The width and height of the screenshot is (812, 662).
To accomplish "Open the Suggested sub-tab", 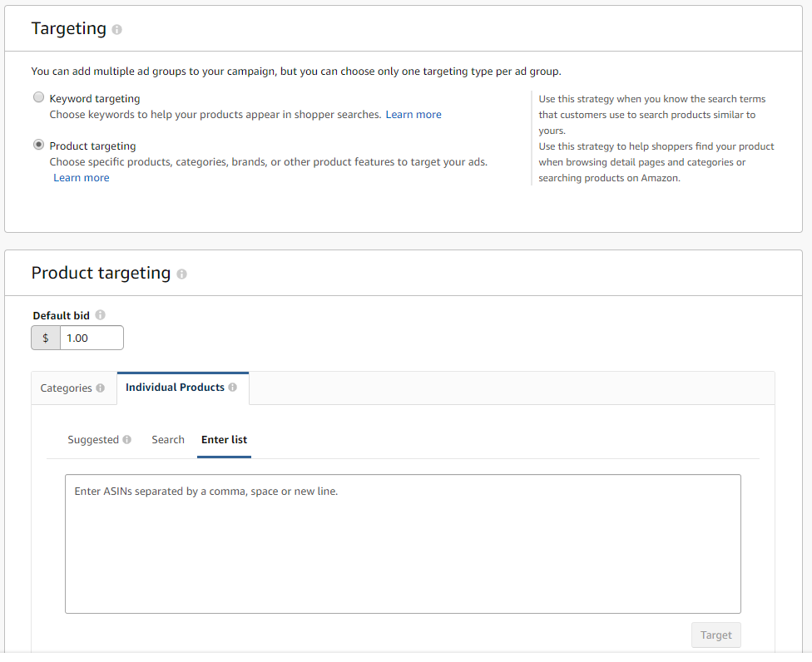I will point(93,440).
